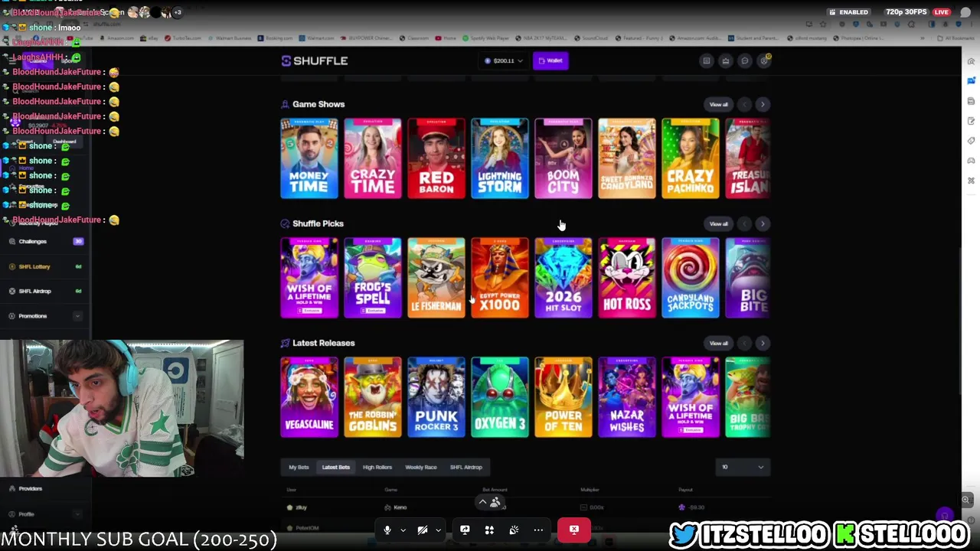980x551 pixels.
Task: Show next Shuffle Picks with right arrow
Action: click(763, 223)
